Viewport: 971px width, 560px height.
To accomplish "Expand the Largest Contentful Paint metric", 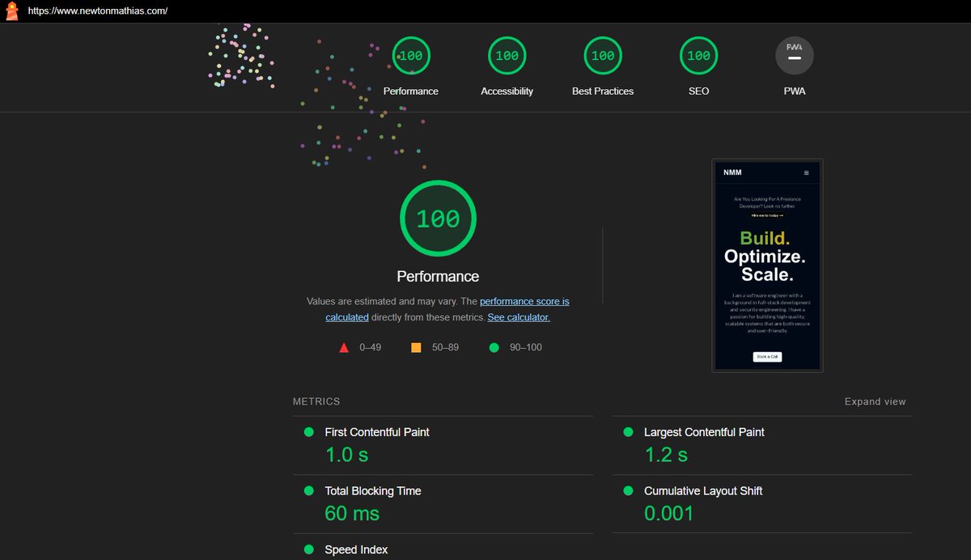I will [x=762, y=446].
